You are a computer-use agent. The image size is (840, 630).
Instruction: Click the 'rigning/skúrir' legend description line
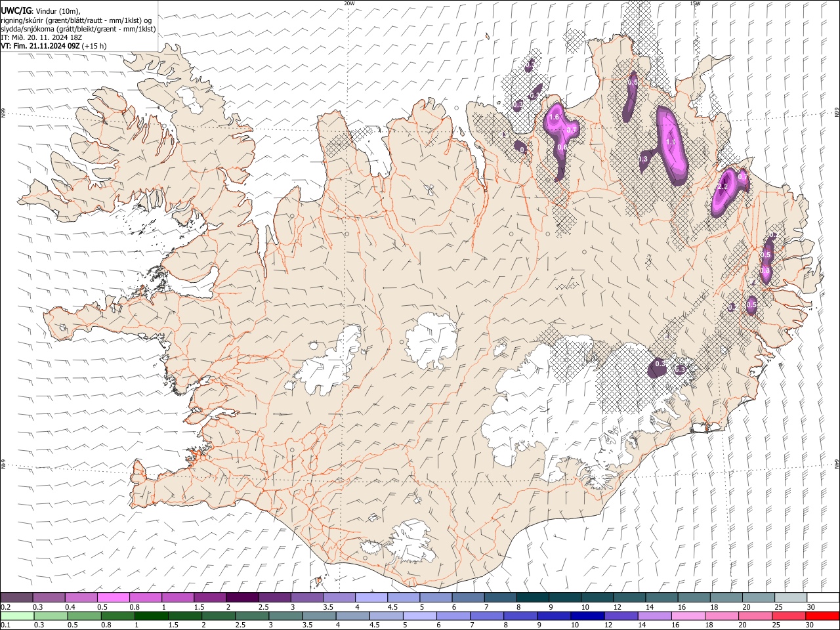point(76,20)
